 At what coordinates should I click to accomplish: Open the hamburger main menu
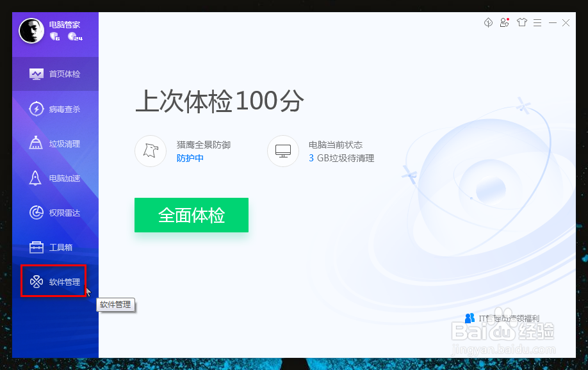click(537, 22)
